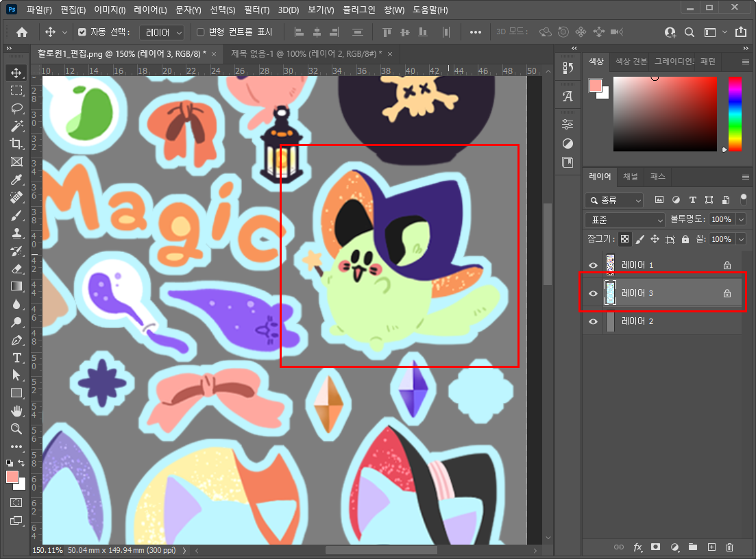Open the 파일(F) menu
The height and width of the screenshot is (559, 756).
(x=40, y=10)
